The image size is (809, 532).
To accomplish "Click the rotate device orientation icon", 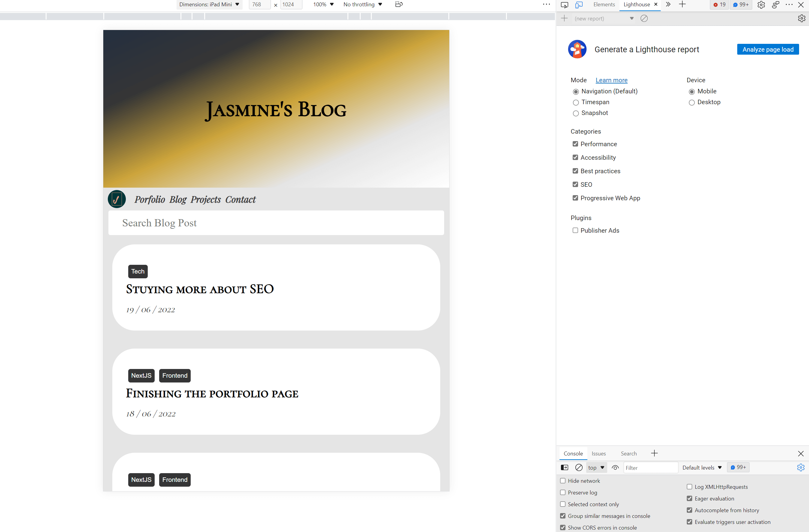I will coord(399,5).
